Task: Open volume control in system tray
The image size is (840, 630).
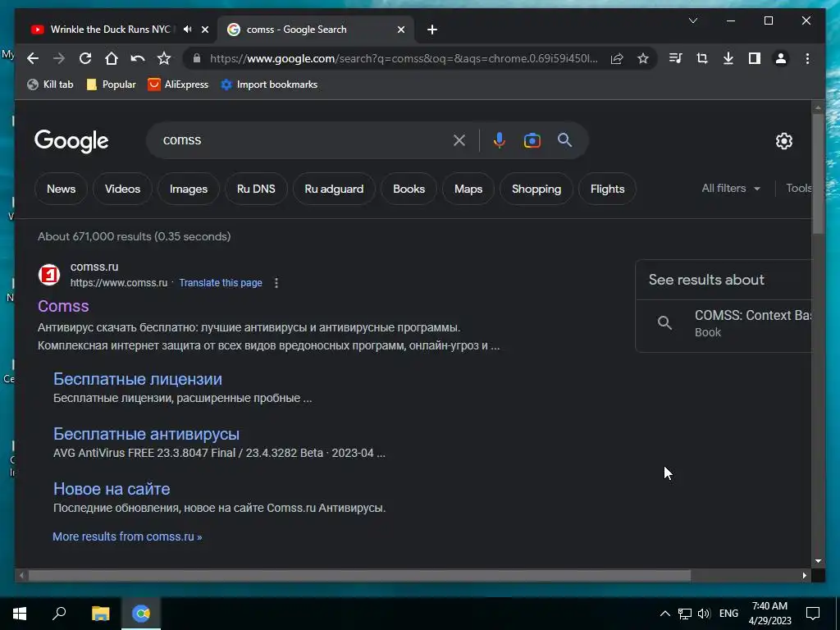Action: pos(704,614)
